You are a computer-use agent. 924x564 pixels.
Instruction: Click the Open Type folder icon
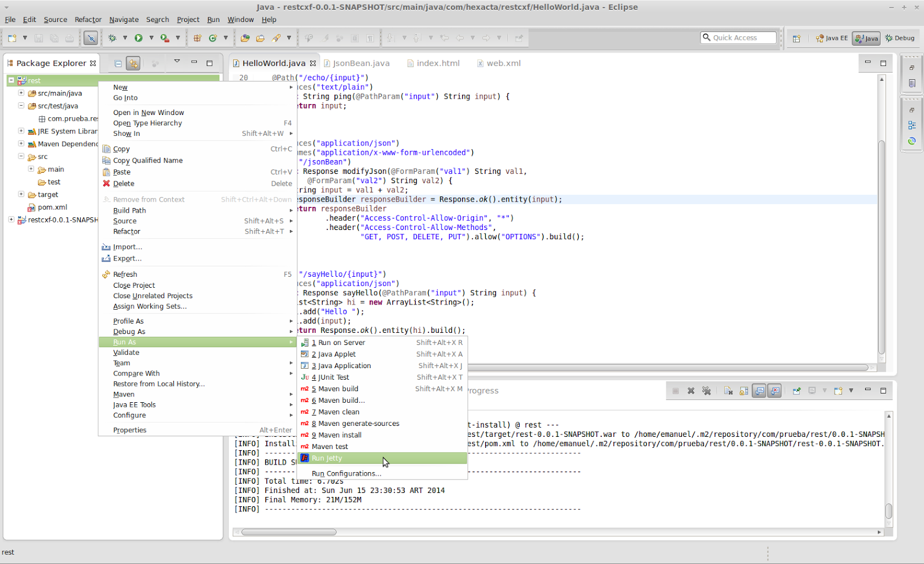point(245,38)
